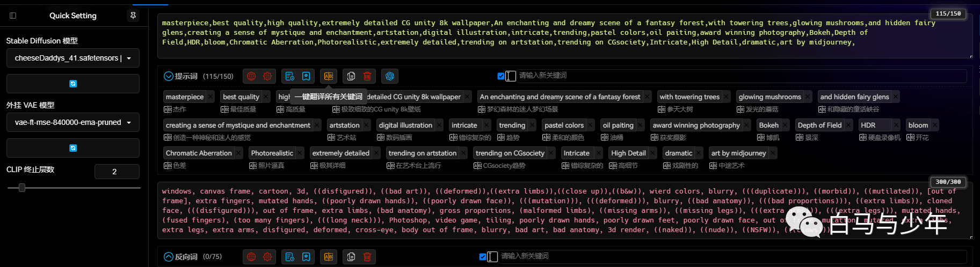Click translate icon in 反向词 toolbar

(329, 257)
